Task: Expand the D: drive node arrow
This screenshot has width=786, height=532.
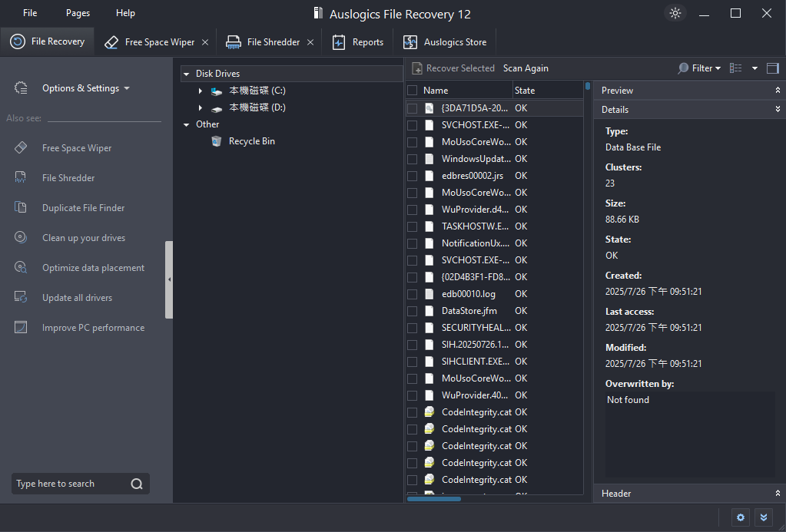Action: 200,107
